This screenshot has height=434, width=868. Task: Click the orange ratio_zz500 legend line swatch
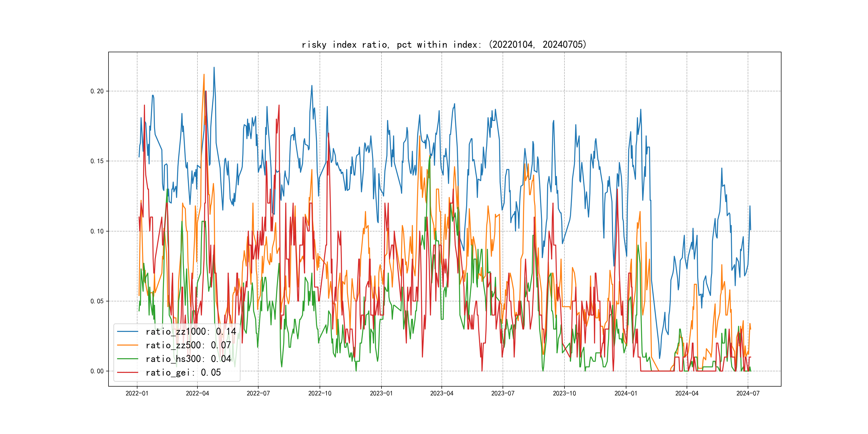127,345
